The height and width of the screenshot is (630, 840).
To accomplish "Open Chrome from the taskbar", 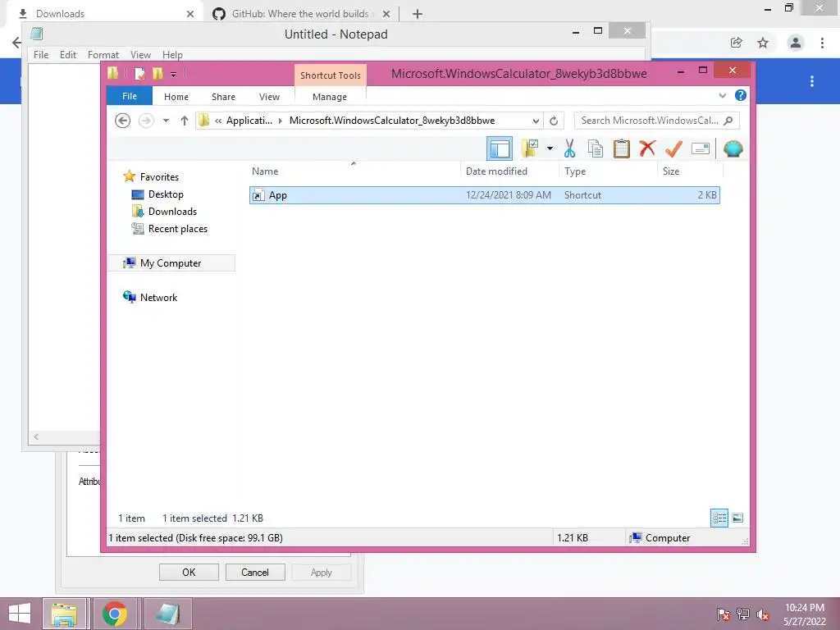I will (115, 614).
